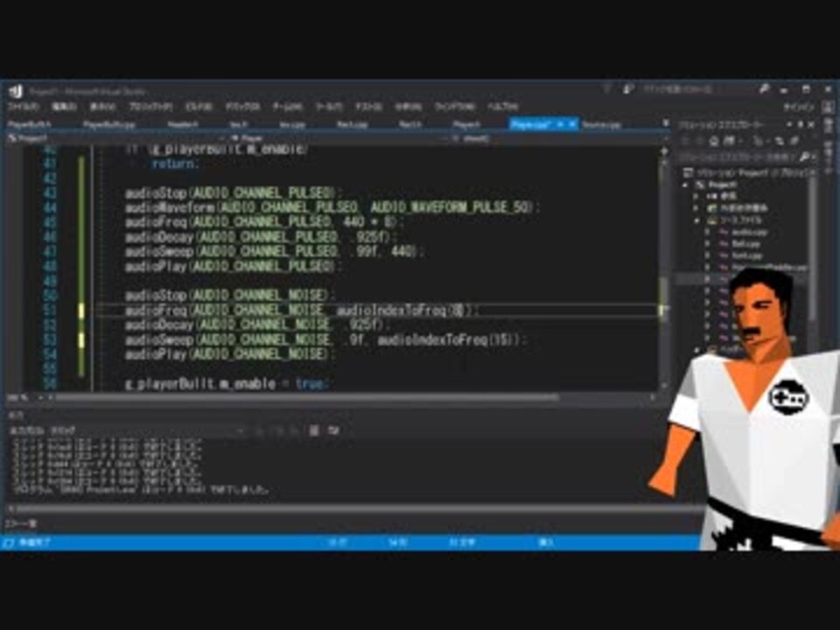
Task: Open the エラー一覧 (Error List) tab
Action: click(21, 523)
